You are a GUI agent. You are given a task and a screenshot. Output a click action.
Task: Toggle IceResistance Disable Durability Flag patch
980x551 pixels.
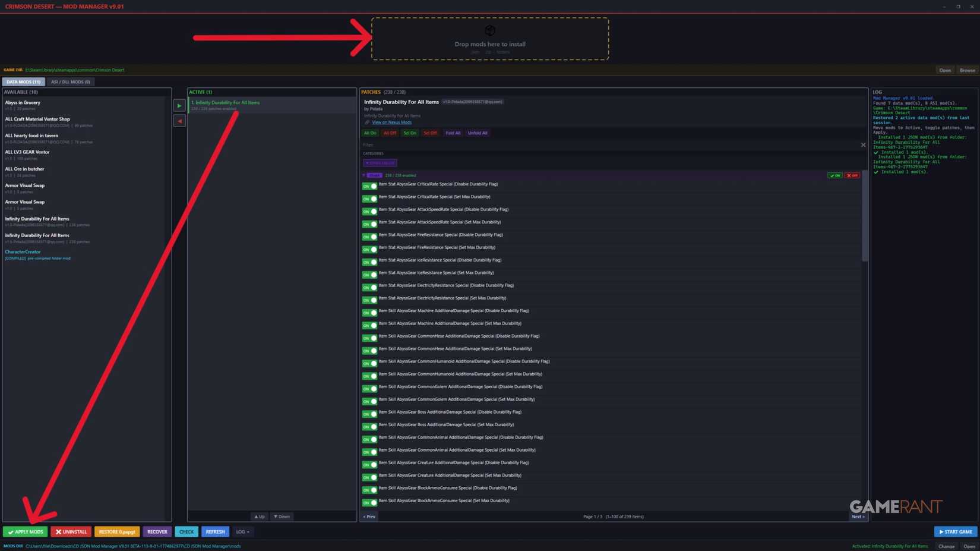[x=369, y=262]
